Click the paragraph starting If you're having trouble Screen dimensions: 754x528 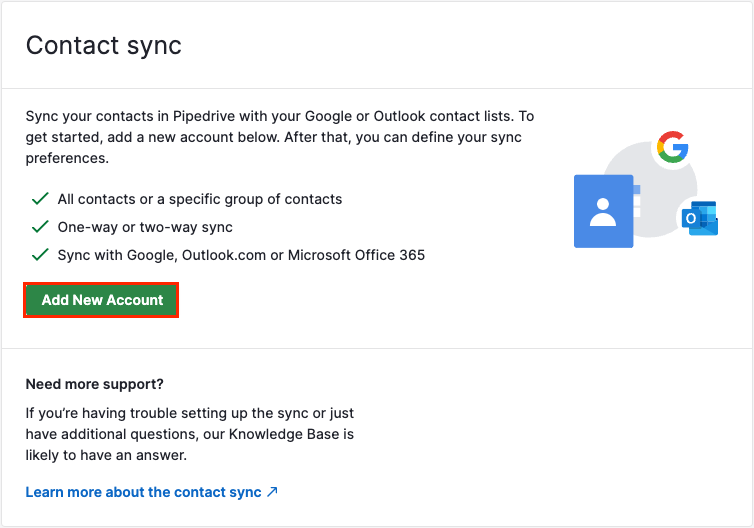(189, 434)
